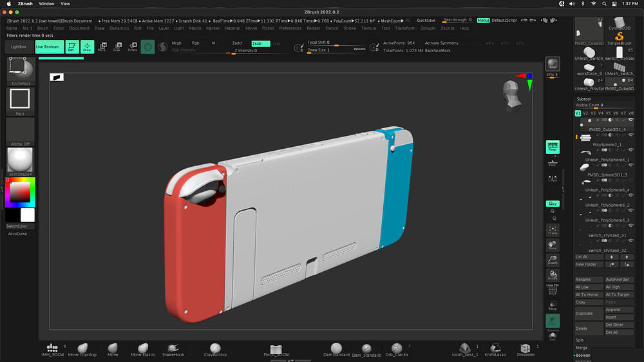This screenshot has width=644, height=362.
Task: Expand the Subtool palette header
Action: click(x=583, y=99)
